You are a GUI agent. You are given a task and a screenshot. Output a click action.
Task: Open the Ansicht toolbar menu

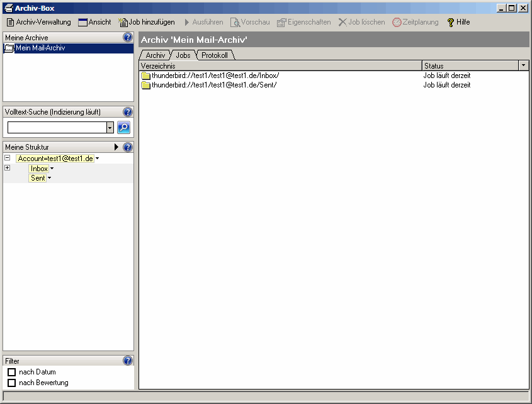pyautogui.click(x=94, y=22)
